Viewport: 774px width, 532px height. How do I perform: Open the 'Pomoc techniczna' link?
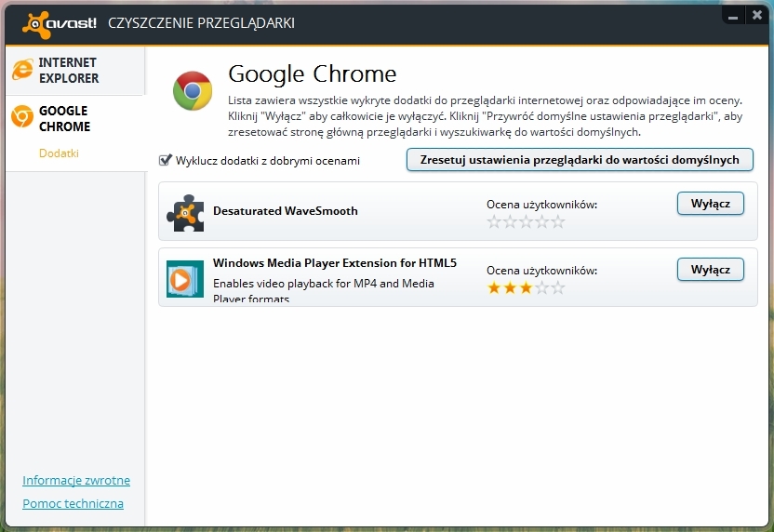point(73,503)
